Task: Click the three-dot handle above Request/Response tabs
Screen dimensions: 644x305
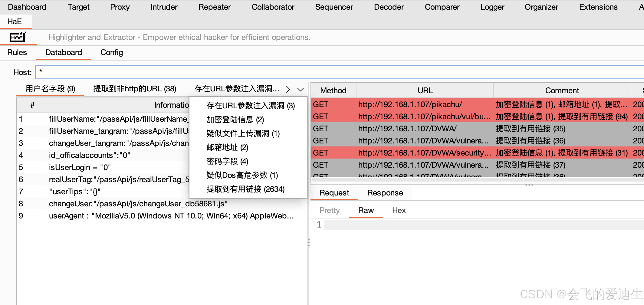Action: pyautogui.click(x=529, y=185)
